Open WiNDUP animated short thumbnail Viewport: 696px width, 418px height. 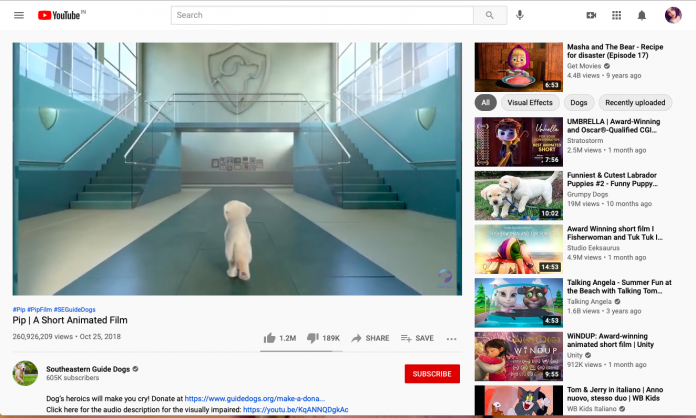(x=518, y=356)
